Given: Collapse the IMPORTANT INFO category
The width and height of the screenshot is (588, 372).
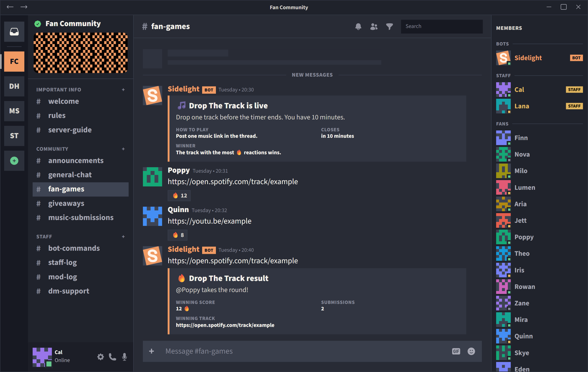Looking at the screenshot, I should click(59, 90).
